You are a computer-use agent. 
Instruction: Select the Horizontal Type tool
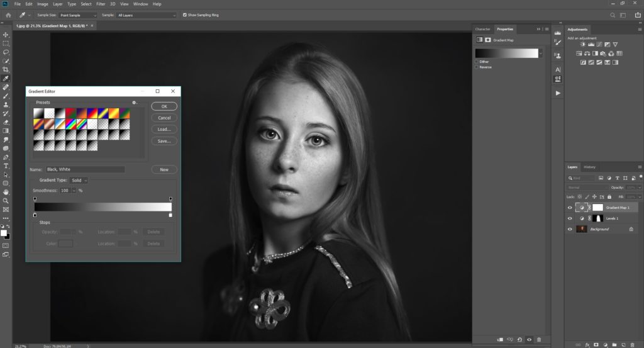[6, 166]
